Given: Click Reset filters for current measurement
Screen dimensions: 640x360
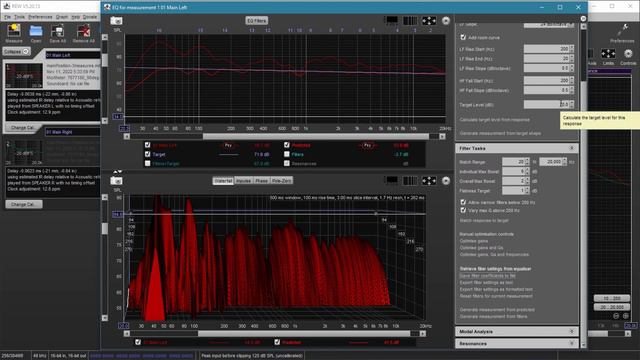Looking at the screenshot, I should point(496,296).
